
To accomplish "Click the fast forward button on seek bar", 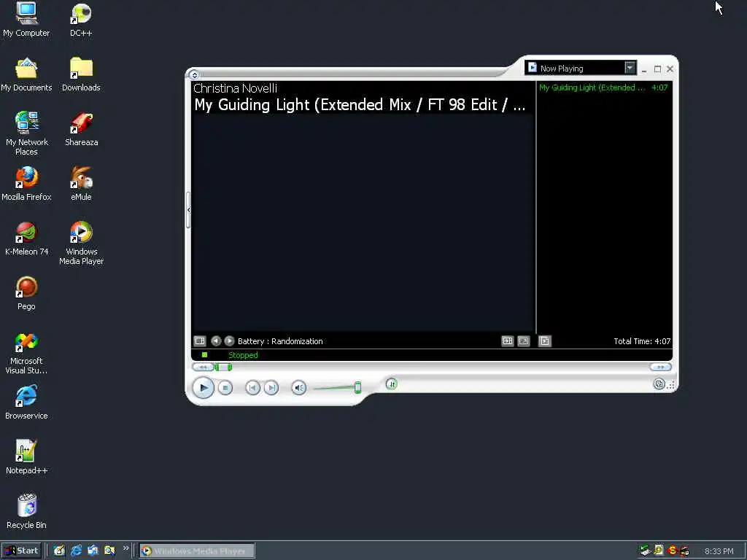I will 661,367.
